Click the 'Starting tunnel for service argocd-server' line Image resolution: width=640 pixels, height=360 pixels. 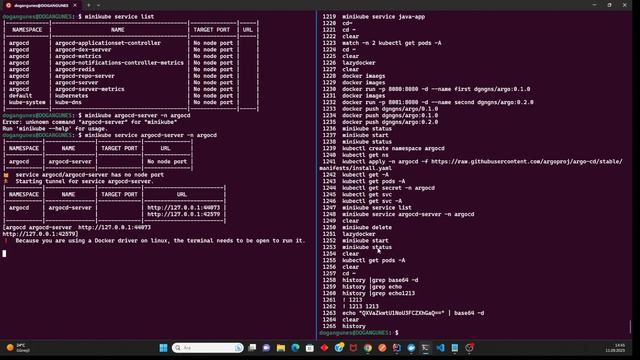click(84, 181)
